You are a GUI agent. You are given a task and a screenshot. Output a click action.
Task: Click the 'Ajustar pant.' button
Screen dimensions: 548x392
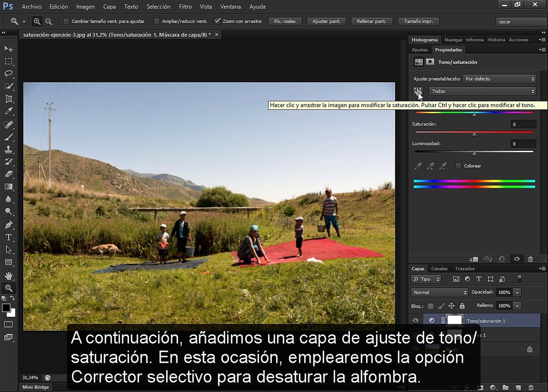click(x=326, y=21)
